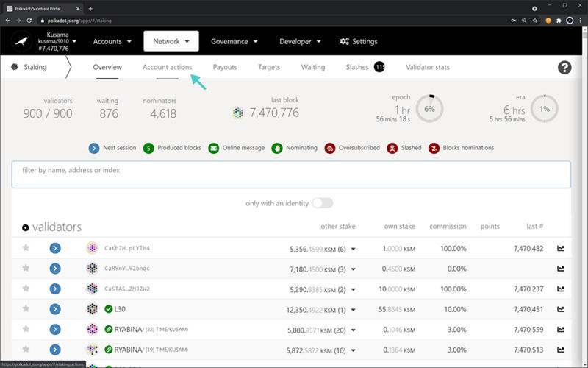Open the Governance menu
Viewport: 588px width, 368px height.
pos(234,41)
